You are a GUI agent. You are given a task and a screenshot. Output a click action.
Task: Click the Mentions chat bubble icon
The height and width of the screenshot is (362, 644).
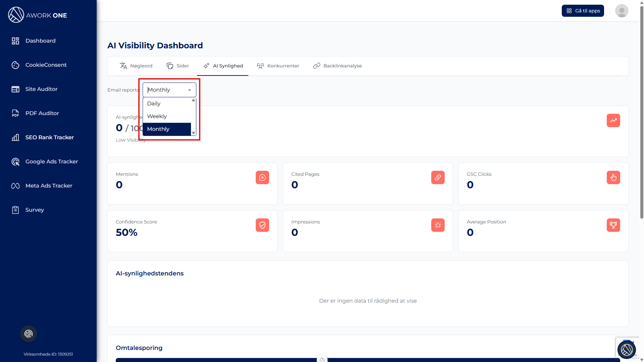pos(262,177)
